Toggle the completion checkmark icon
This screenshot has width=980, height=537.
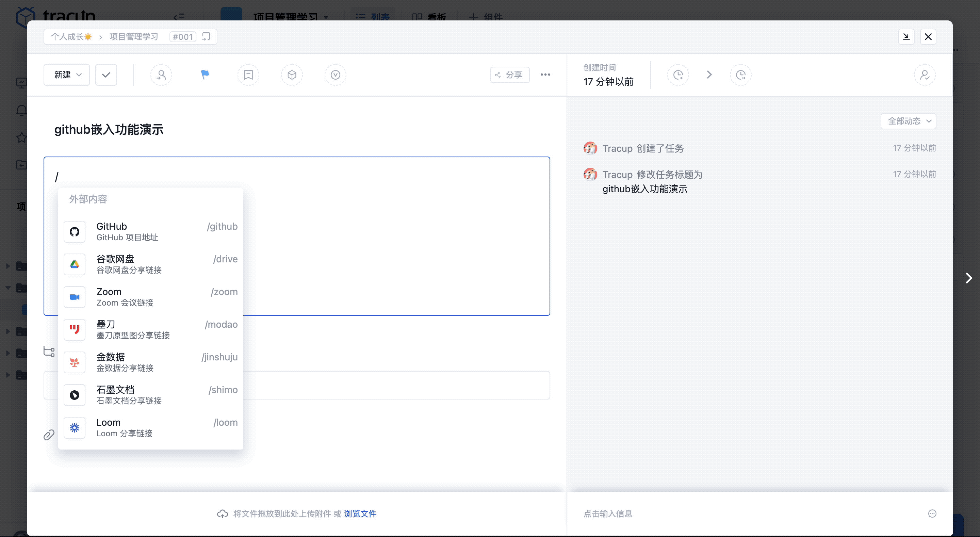tap(105, 74)
